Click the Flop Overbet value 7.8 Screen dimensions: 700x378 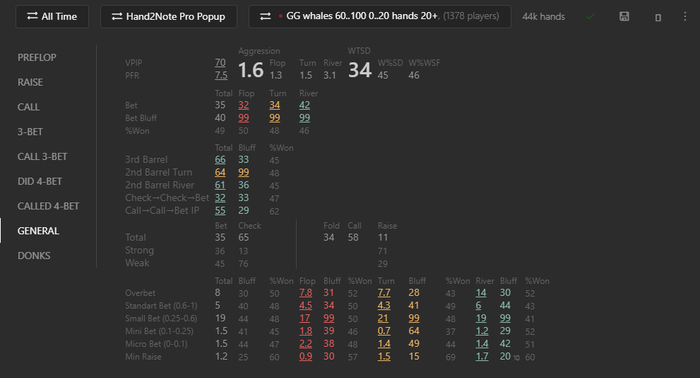pos(306,293)
